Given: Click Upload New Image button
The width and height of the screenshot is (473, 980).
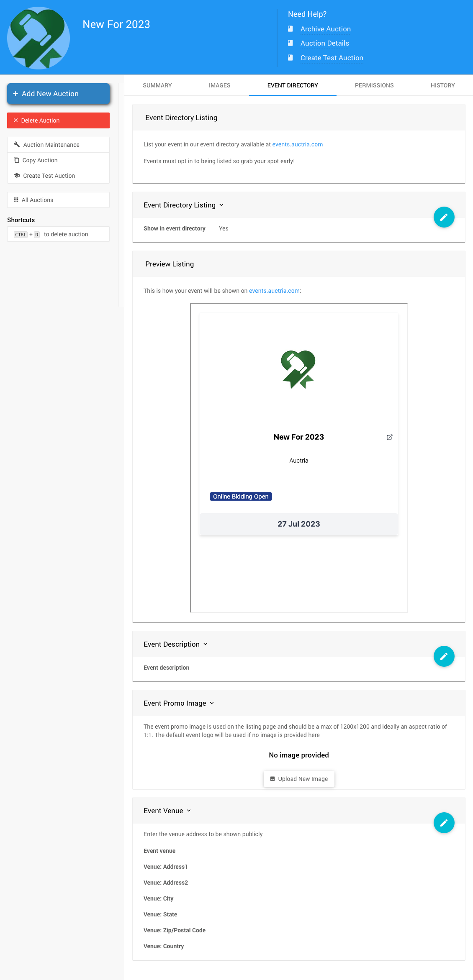Looking at the screenshot, I should 299,779.
